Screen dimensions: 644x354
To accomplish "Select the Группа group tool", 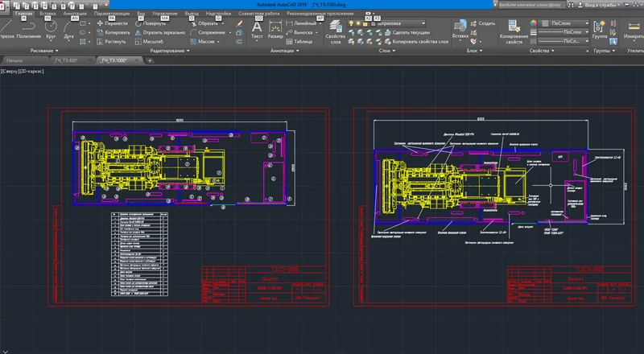I will point(600,28).
